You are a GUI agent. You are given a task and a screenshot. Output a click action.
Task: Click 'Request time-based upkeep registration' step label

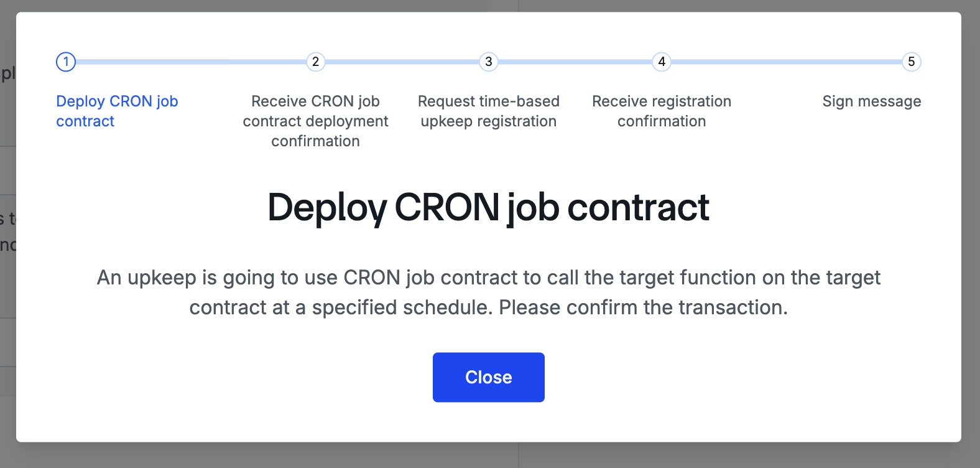coord(489,111)
